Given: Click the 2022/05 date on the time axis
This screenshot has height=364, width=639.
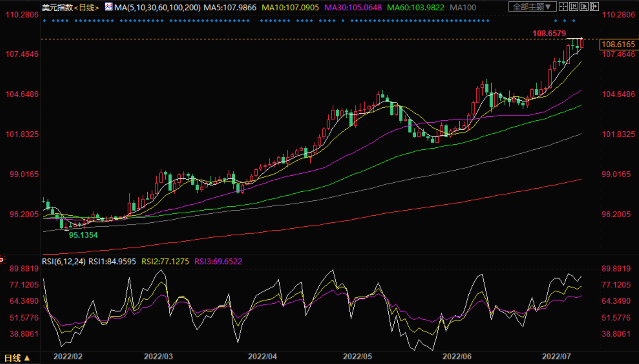Looking at the screenshot, I should point(357,356).
